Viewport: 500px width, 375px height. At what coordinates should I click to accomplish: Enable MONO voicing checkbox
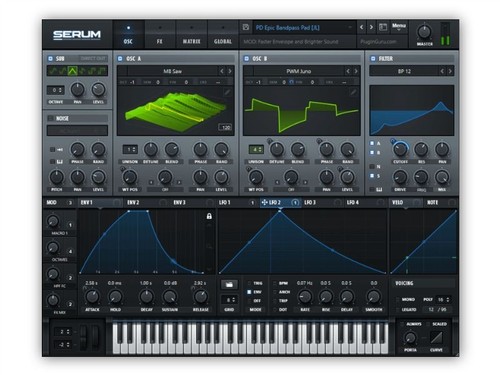(x=397, y=299)
